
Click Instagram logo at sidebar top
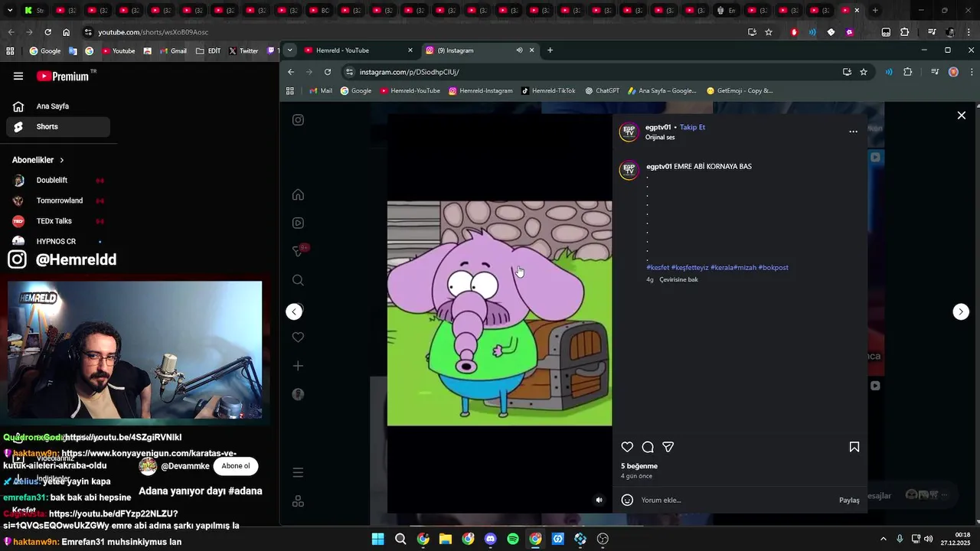click(x=298, y=120)
